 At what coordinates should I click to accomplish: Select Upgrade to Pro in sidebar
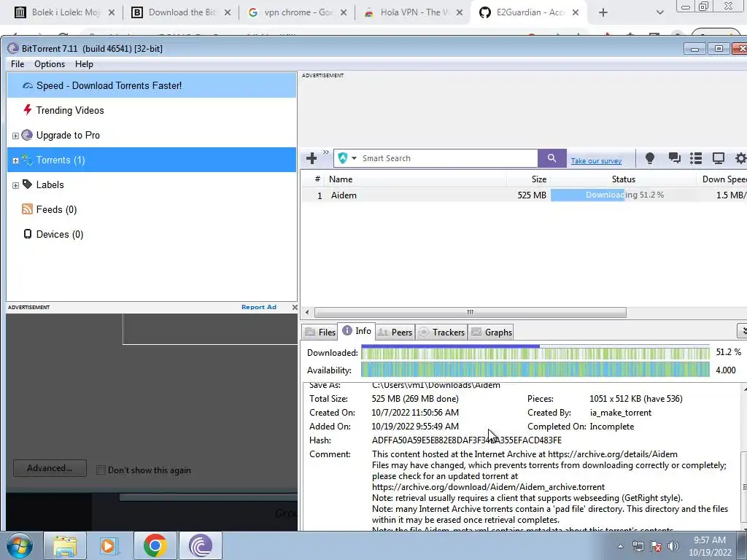coord(152,135)
